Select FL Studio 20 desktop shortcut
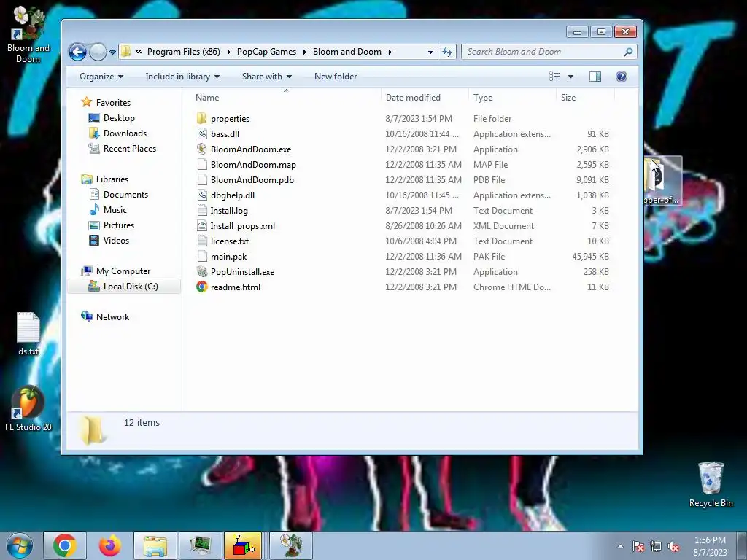747x560 pixels. click(28, 408)
